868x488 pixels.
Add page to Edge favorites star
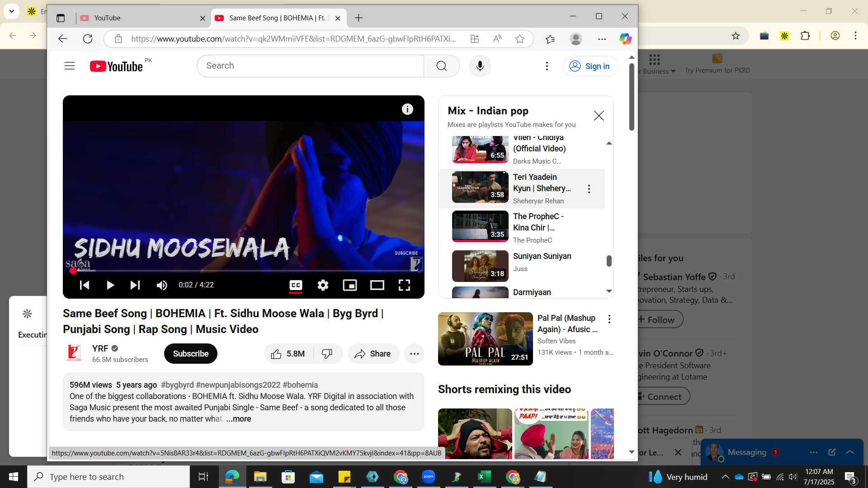coord(520,39)
